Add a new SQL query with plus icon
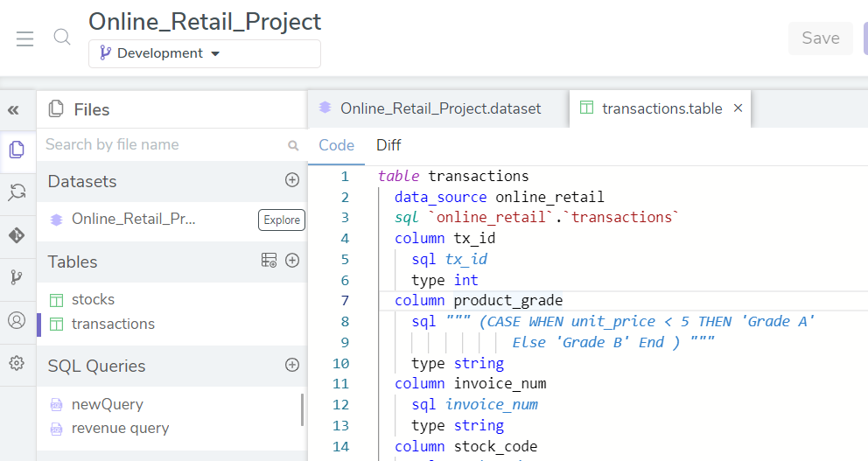 [x=292, y=365]
